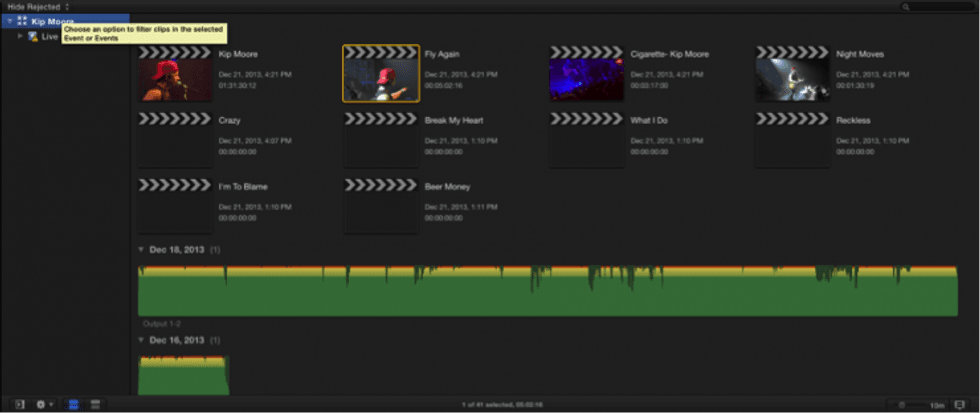Toggle the Libraries sidebar show/hide button
This screenshot has width=980, height=413.
[x=19, y=405]
